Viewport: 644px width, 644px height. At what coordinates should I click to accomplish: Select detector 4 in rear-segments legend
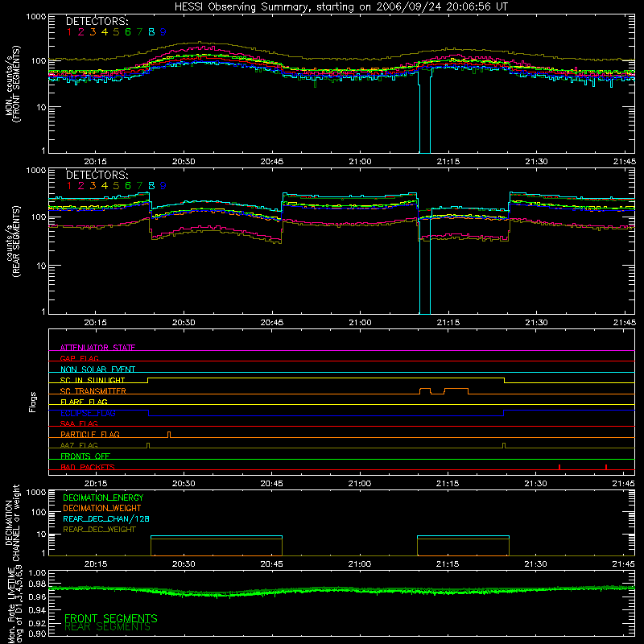click(x=105, y=186)
